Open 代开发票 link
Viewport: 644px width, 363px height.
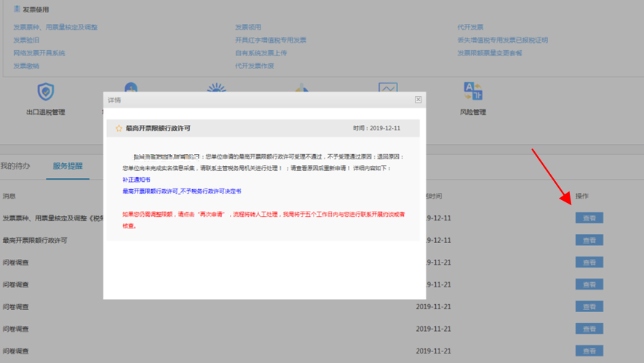pos(470,27)
